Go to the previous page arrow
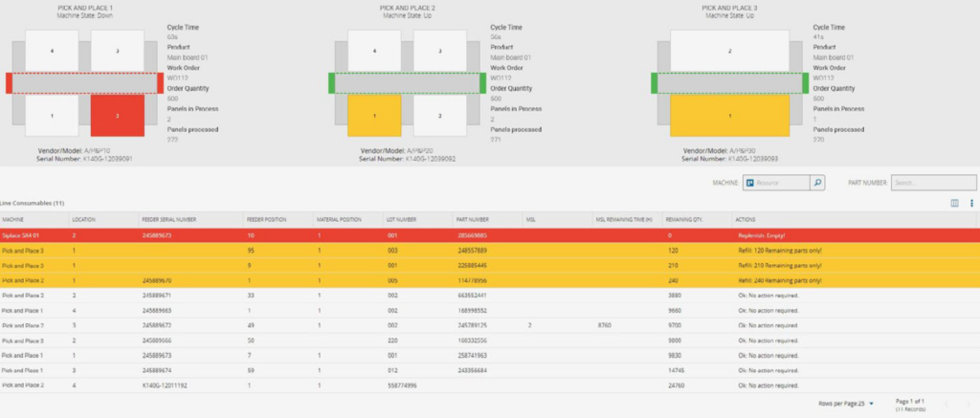The height and width of the screenshot is (418, 980). pos(946,404)
